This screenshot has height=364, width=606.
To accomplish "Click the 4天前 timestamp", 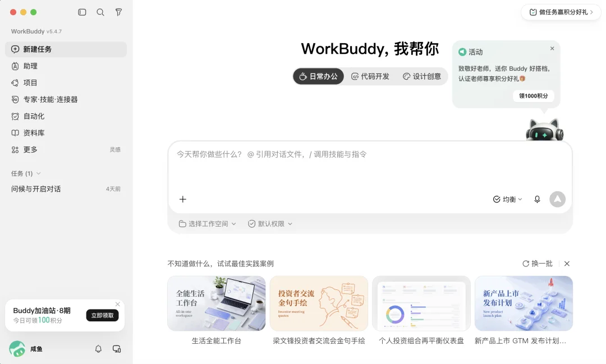I will click(113, 189).
